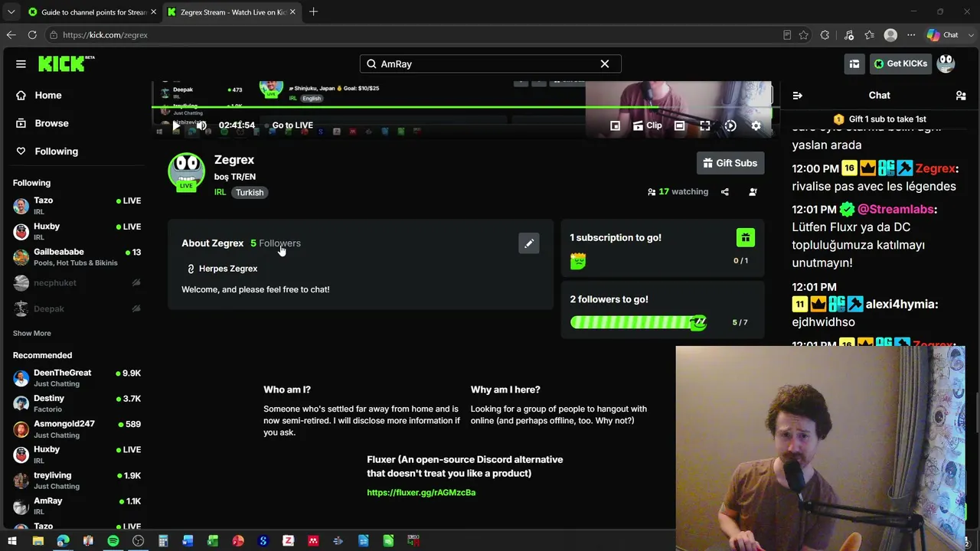Image resolution: width=980 pixels, height=551 pixels.
Task: Clear the AmRay search text
Action: [605, 64]
